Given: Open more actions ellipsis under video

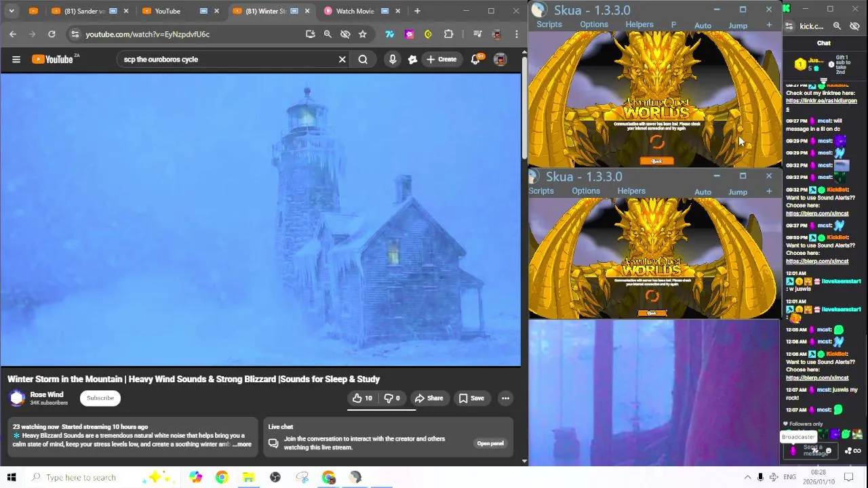Looking at the screenshot, I should pos(505,399).
